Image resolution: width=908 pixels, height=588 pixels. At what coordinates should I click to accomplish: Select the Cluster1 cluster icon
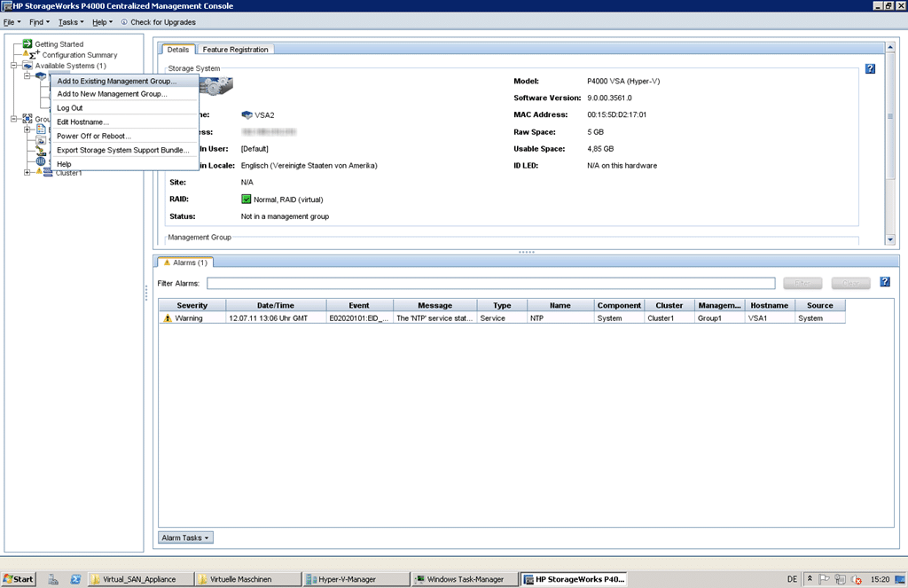click(48, 173)
